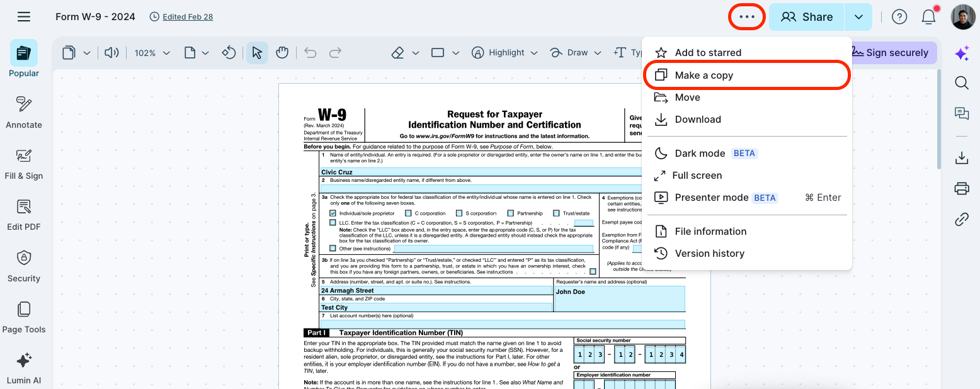Open Fill & Sign tools
The width and height of the screenshot is (980, 389).
[24, 164]
